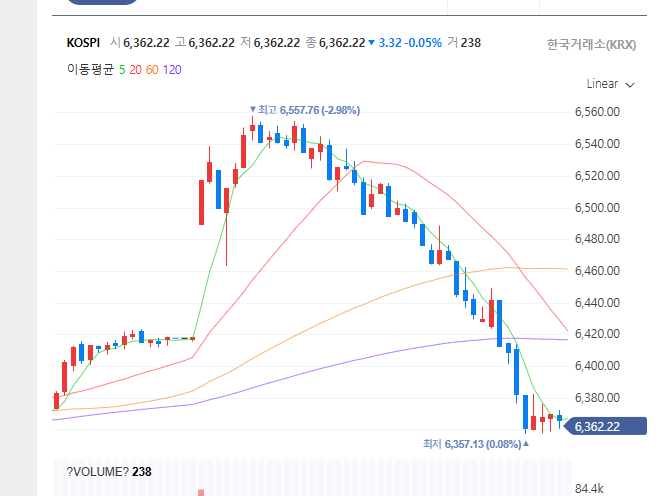Click the current price tag 6,362.22
The height and width of the screenshot is (496, 670).
point(597,427)
